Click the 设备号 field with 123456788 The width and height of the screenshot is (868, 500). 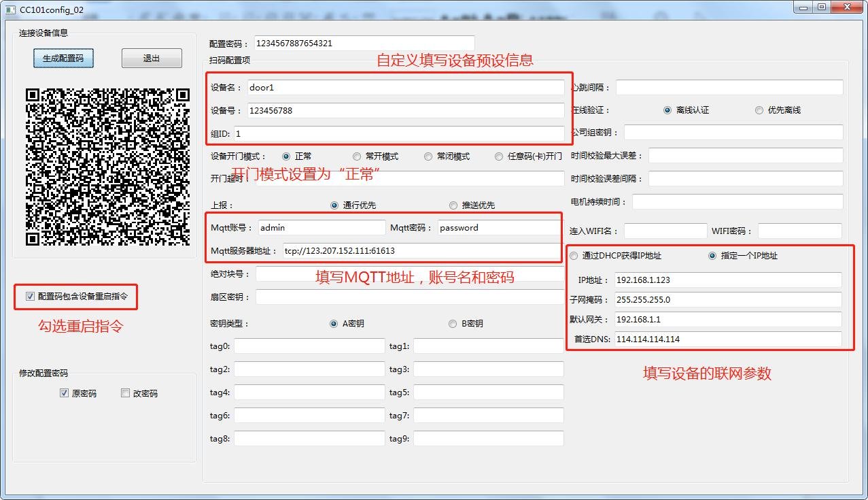point(405,110)
